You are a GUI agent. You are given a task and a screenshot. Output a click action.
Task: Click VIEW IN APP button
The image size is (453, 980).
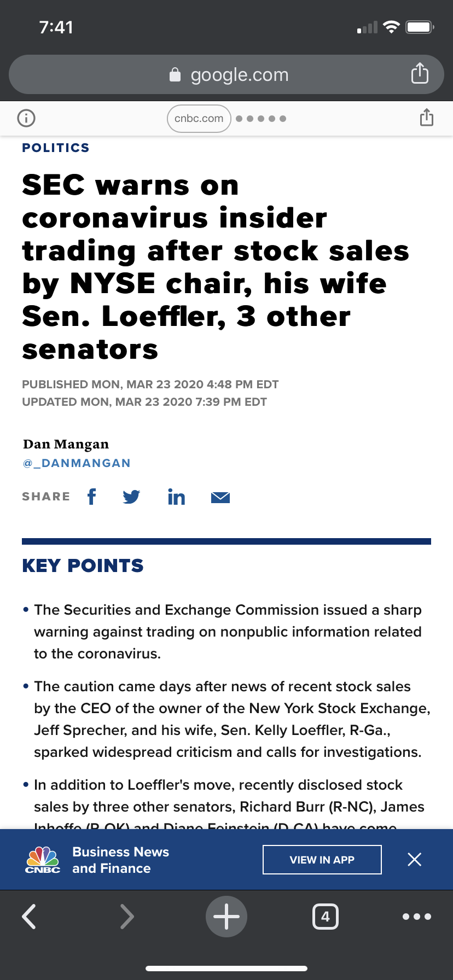point(322,860)
